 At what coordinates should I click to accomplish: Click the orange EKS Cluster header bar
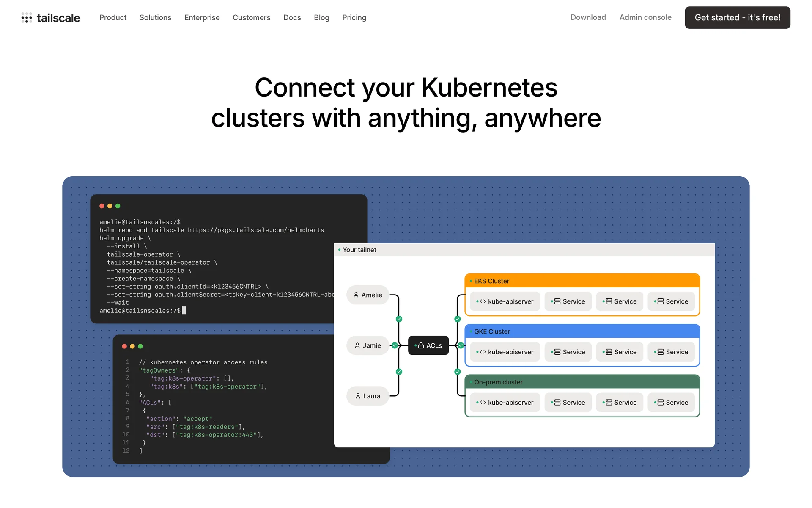pos(582,281)
